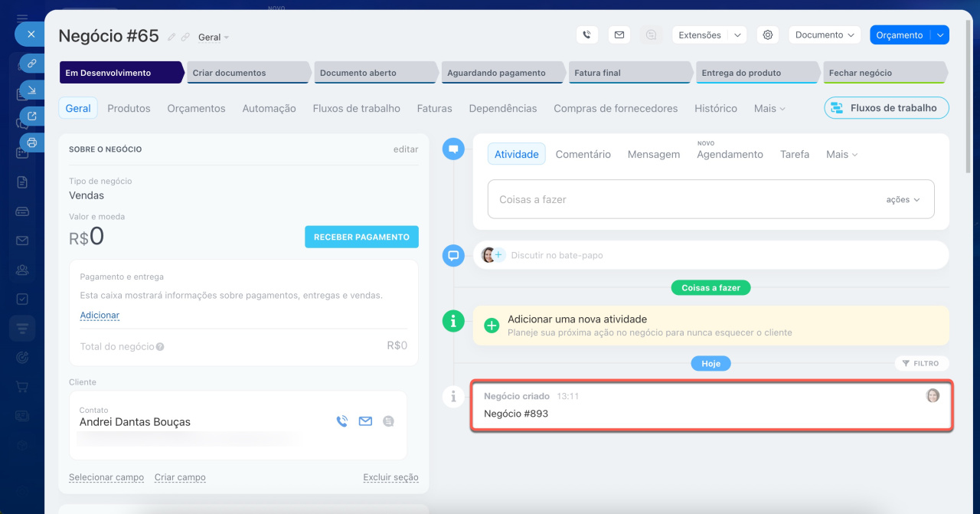Copy deal link via chain icon near title
The width and height of the screenshot is (980, 514).
click(185, 37)
